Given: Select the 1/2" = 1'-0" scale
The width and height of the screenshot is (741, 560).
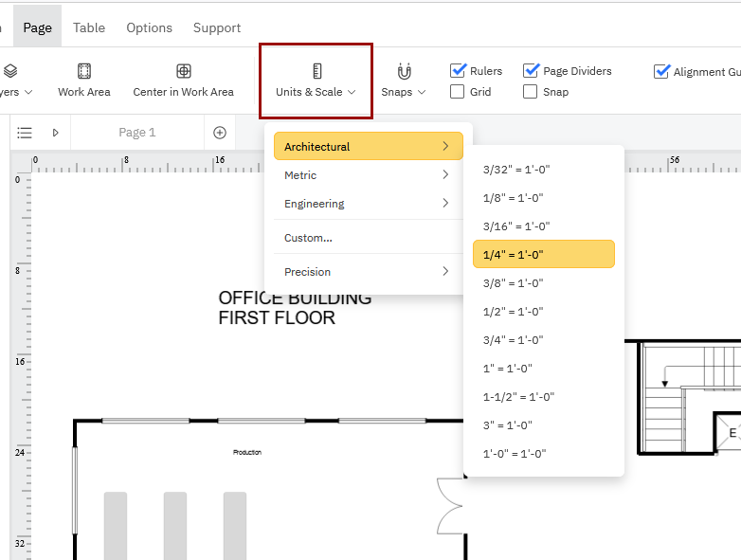Looking at the screenshot, I should coord(513,312).
